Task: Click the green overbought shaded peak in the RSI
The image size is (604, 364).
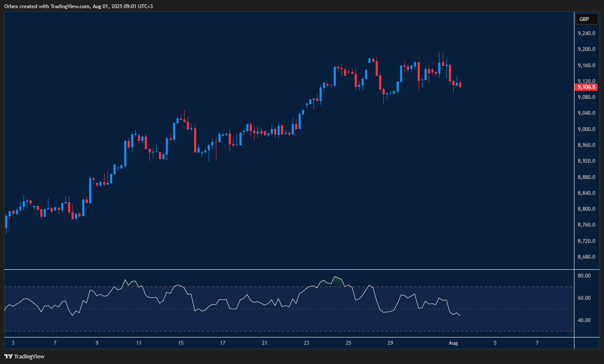Action: tap(338, 280)
